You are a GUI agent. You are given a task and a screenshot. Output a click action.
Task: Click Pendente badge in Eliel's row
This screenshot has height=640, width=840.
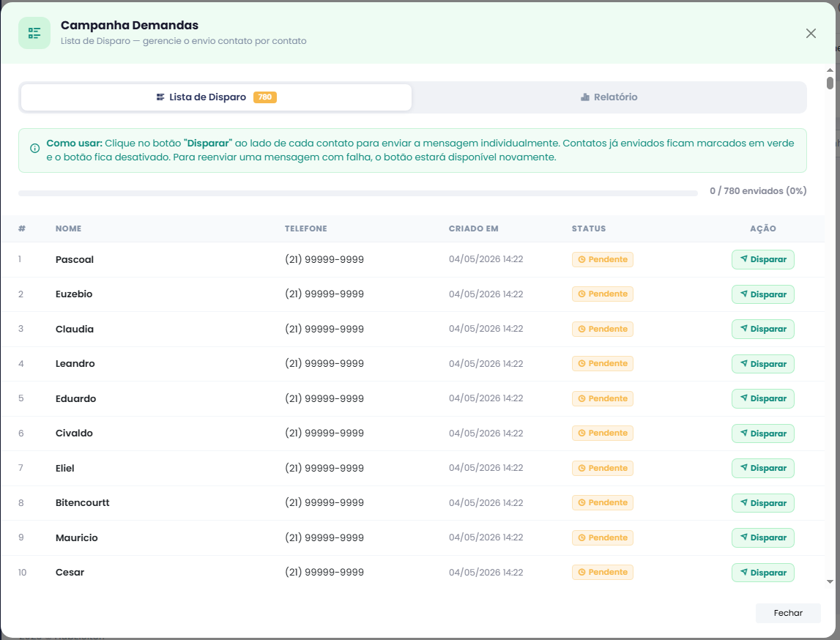(x=602, y=468)
